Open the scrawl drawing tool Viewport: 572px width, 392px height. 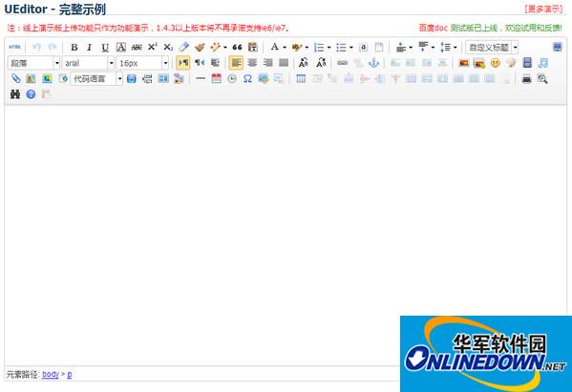[x=511, y=63]
